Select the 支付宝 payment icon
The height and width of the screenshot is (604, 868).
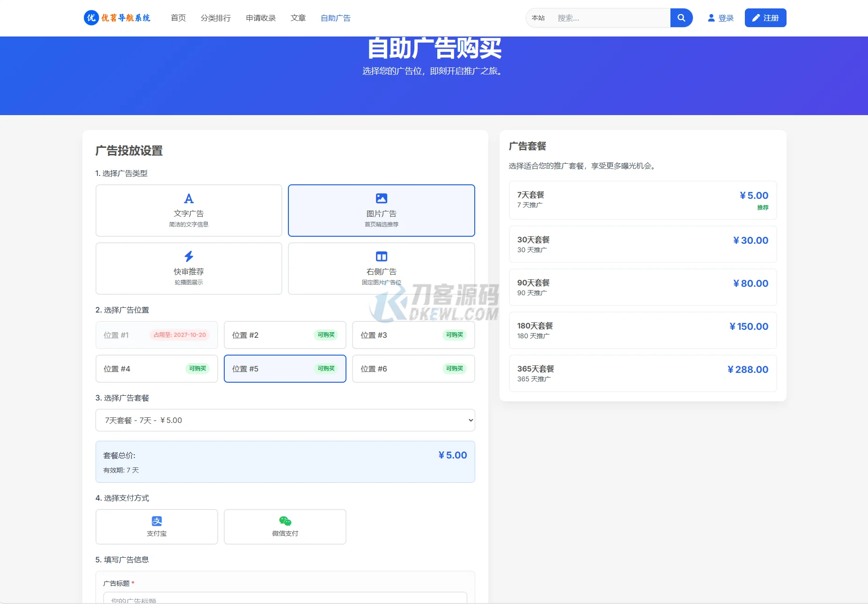coord(157,520)
